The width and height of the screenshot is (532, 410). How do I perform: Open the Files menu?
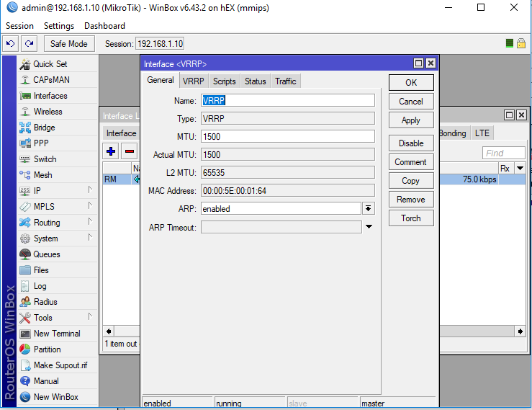point(57,270)
